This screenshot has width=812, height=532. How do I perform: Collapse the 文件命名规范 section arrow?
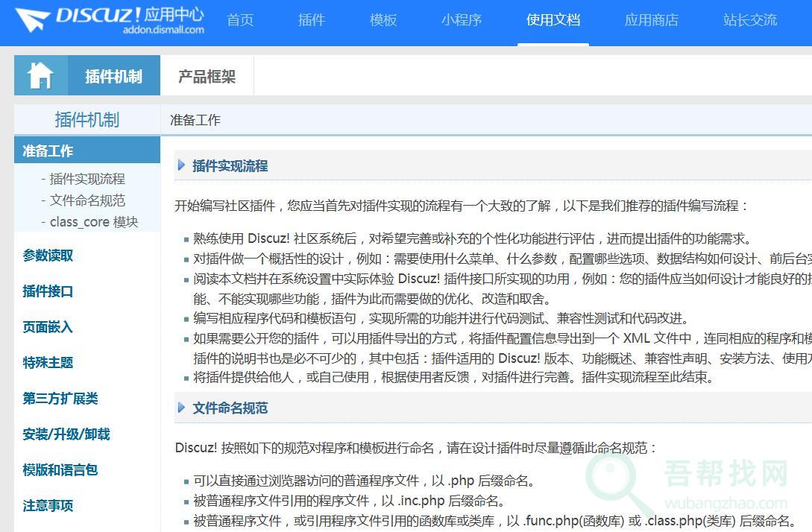(x=181, y=408)
